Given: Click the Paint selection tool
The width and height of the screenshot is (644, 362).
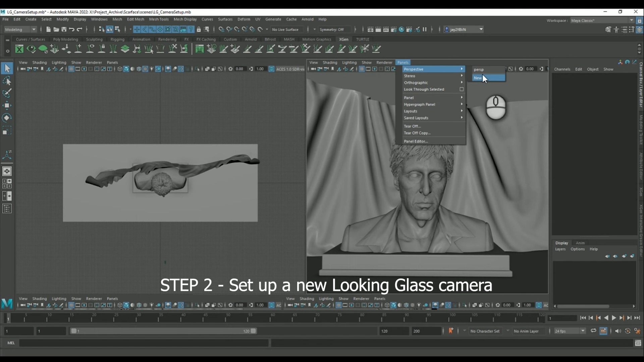Looking at the screenshot, I should tap(7, 93).
